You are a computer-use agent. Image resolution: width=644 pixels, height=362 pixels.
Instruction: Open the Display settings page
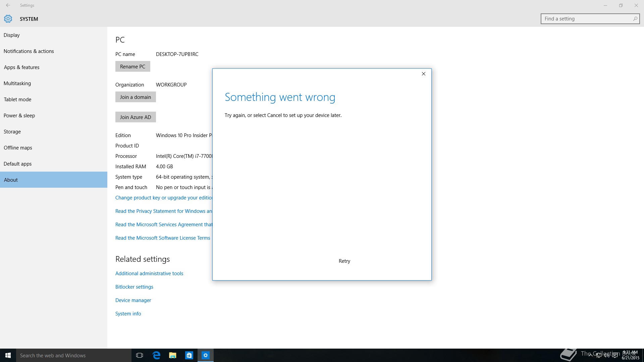54,35
